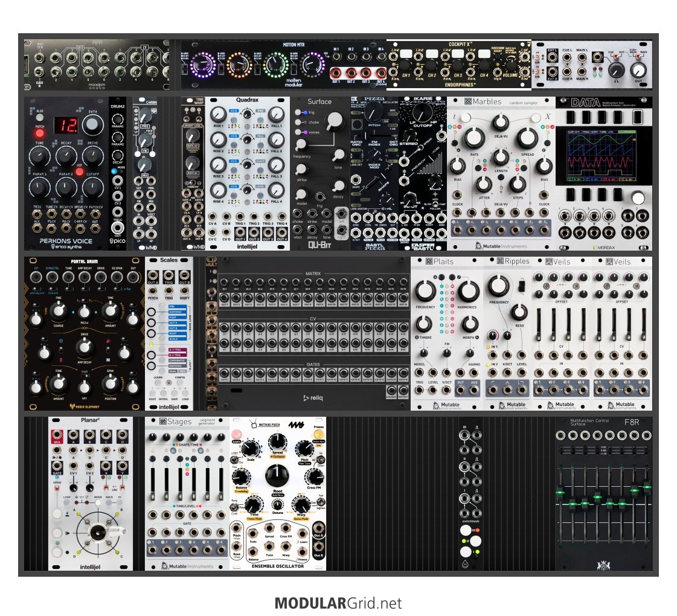This screenshot has height=616, width=677.
Task: Click the Mutable Instruments logo on Plaits
Action: pos(446,405)
